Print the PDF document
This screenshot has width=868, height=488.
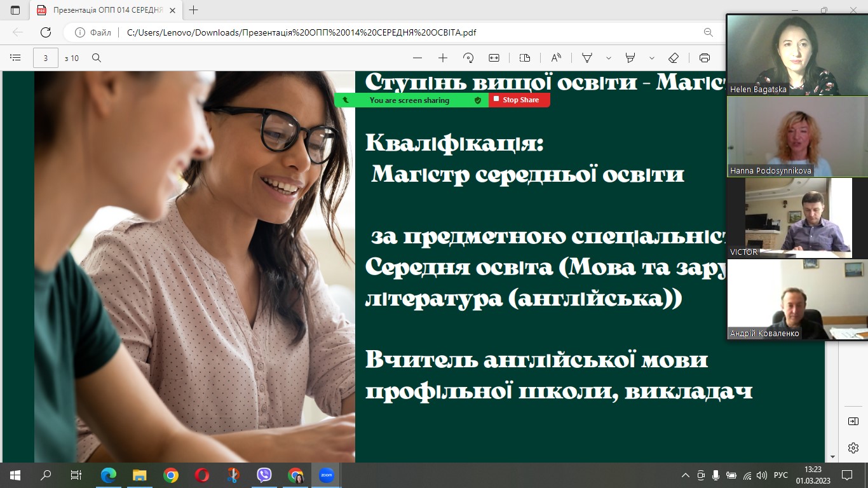(x=704, y=58)
